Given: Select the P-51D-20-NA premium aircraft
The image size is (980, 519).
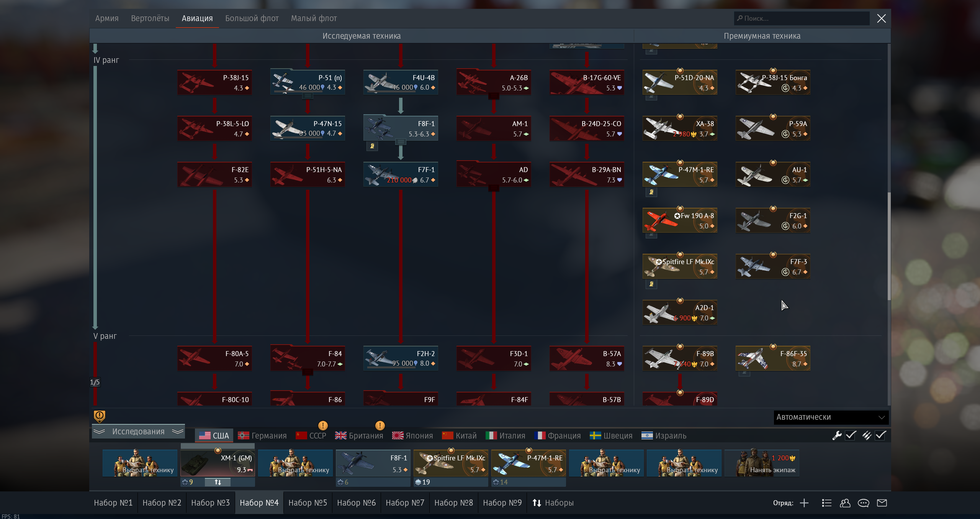Looking at the screenshot, I should pos(680,82).
